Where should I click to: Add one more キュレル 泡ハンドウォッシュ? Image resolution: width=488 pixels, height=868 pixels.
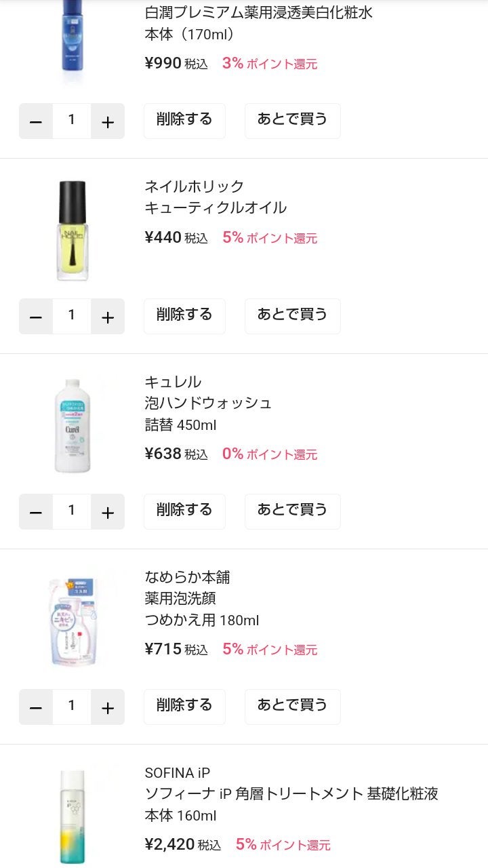(108, 512)
